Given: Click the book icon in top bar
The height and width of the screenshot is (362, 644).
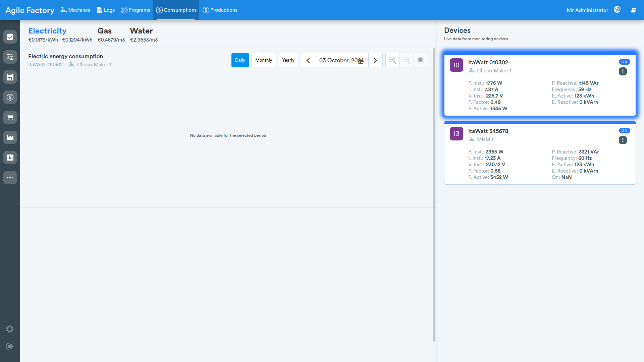Looking at the screenshot, I should click(x=634, y=10).
